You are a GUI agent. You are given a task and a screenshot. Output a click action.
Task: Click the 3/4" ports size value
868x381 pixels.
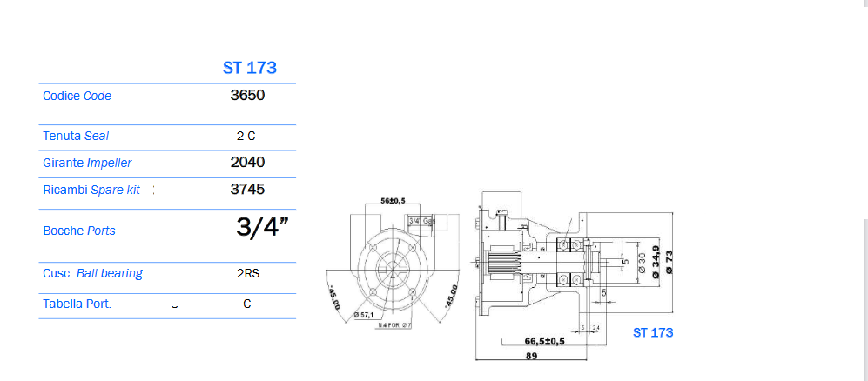[262, 228]
